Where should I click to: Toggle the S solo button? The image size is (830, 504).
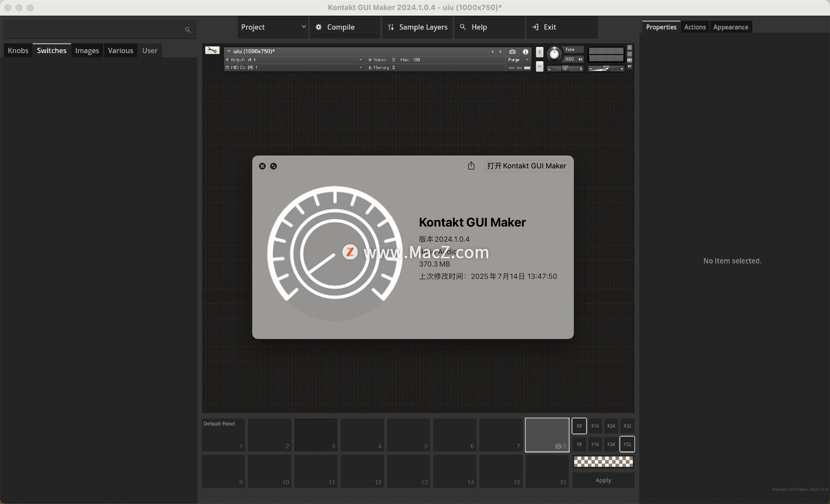pos(539,52)
